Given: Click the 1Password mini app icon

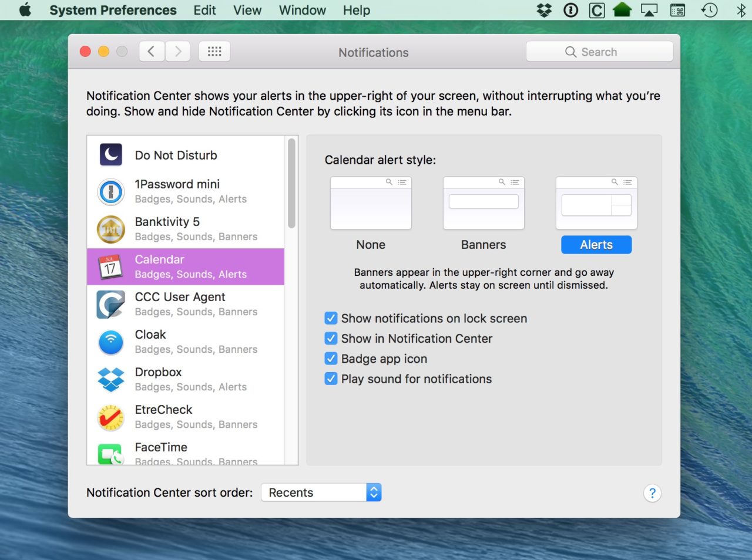Looking at the screenshot, I should pos(110,192).
